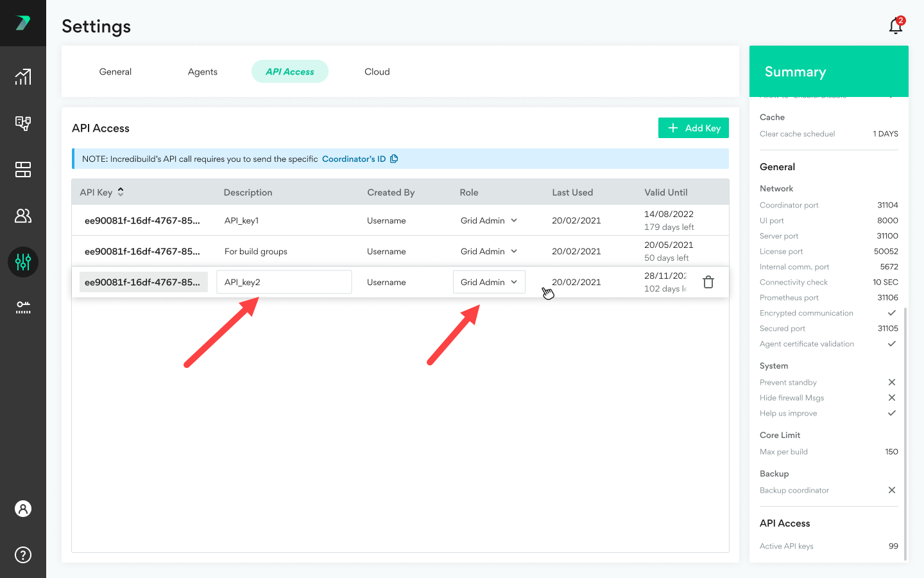Open the notifications bell
The height and width of the screenshot is (578, 924).
896,26
